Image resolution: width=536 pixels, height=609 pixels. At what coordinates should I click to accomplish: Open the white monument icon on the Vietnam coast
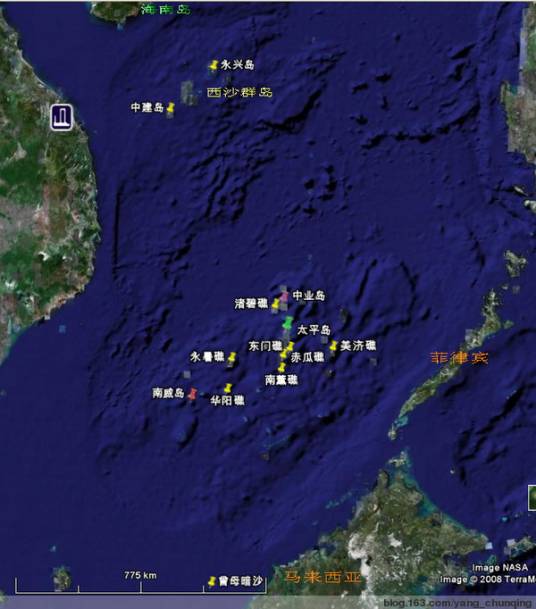pos(62,117)
